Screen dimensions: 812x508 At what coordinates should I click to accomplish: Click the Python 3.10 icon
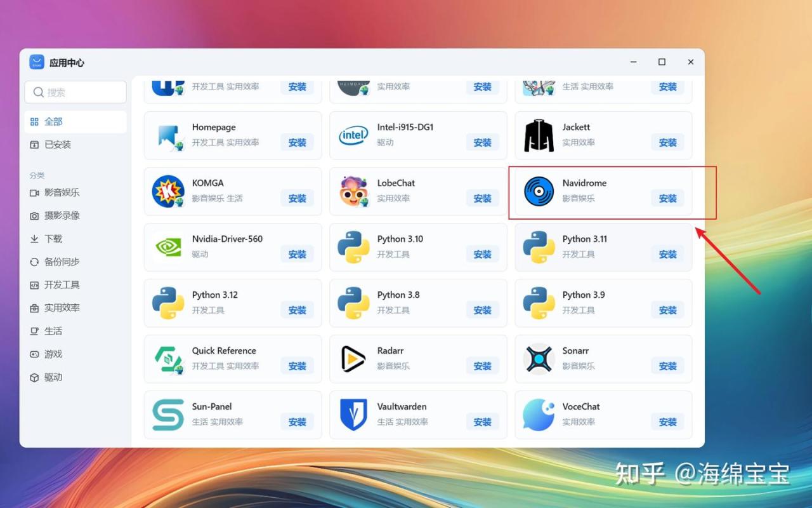click(353, 247)
